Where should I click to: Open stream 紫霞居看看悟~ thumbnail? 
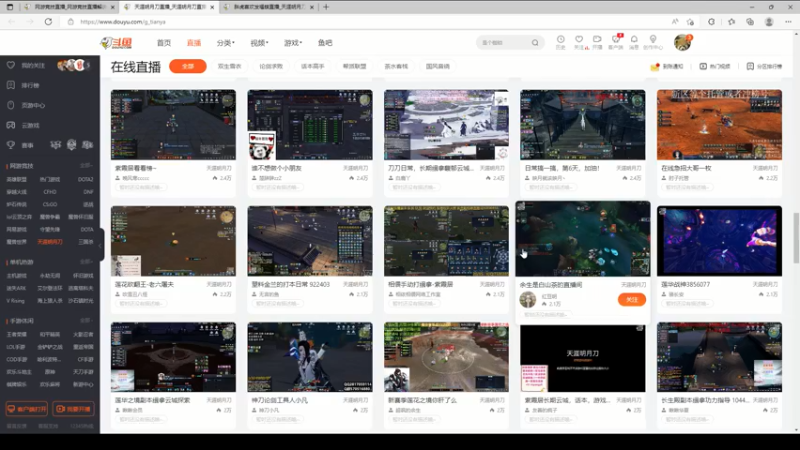click(x=173, y=124)
